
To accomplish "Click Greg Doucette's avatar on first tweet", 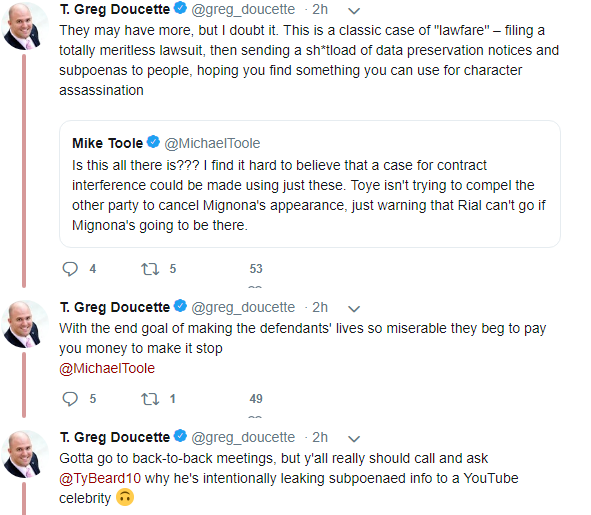I will tap(25, 26).
